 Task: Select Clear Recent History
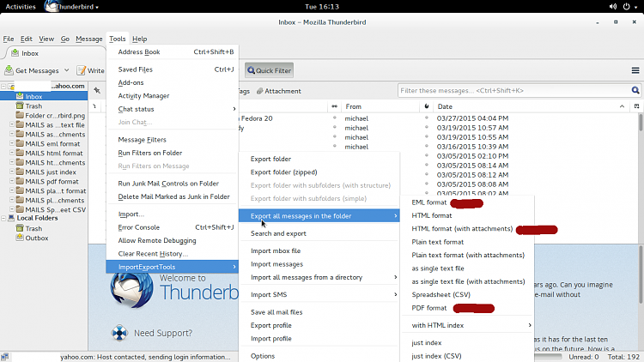(172, 254)
